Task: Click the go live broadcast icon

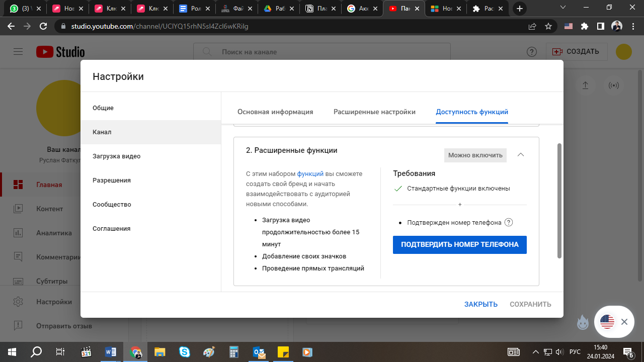Action: click(x=614, y=85)
